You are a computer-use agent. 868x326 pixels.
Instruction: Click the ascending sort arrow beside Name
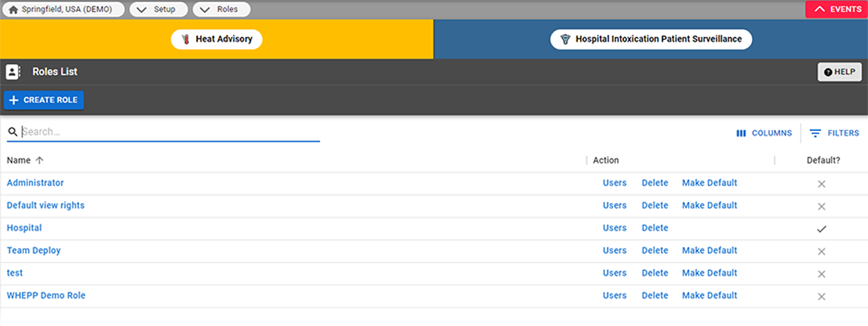coord(39,160)
